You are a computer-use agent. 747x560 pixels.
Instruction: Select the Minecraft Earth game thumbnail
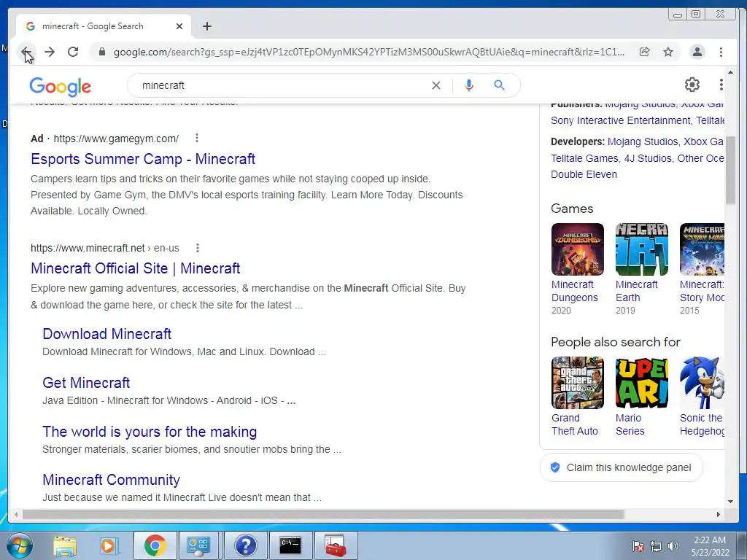tap(642, 249)
